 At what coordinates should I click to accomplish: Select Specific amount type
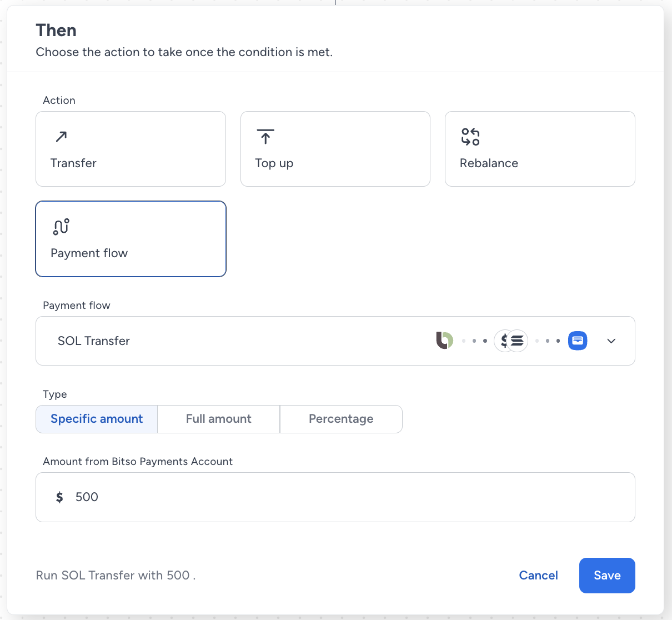97,419
